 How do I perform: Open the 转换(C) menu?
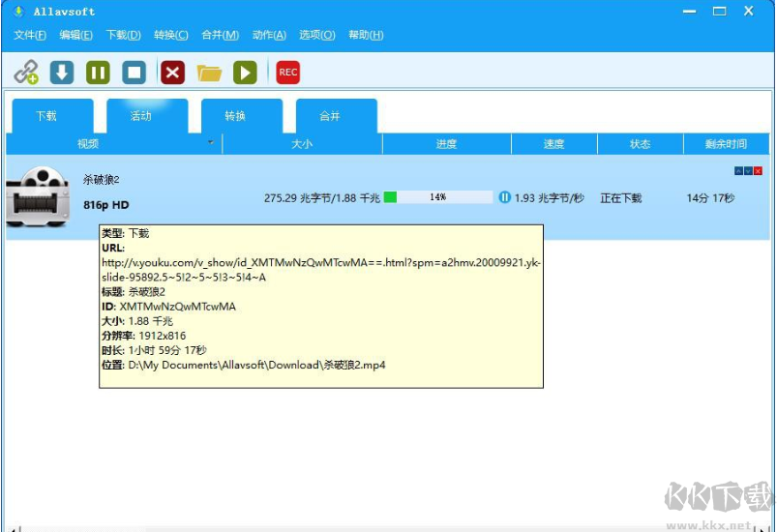171,35
